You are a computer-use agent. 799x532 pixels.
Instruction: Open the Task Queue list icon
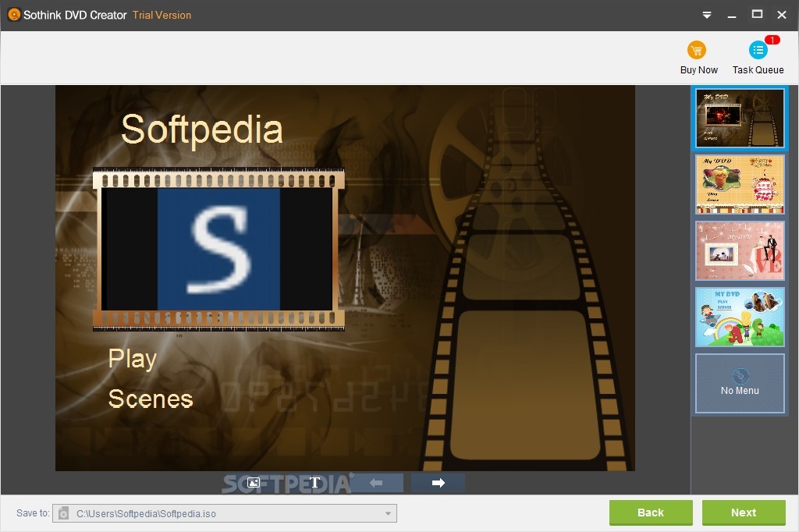click(x=758, y=50)
